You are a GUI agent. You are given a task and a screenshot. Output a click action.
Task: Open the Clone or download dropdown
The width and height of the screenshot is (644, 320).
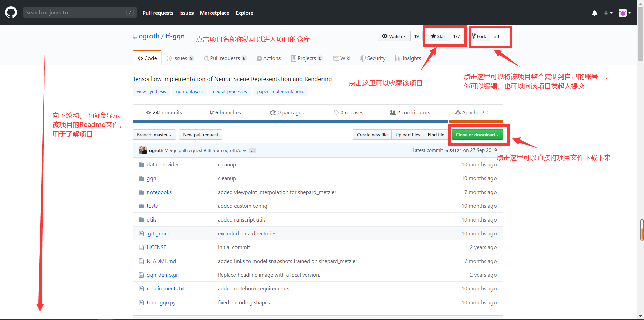(x=477, y=135)
